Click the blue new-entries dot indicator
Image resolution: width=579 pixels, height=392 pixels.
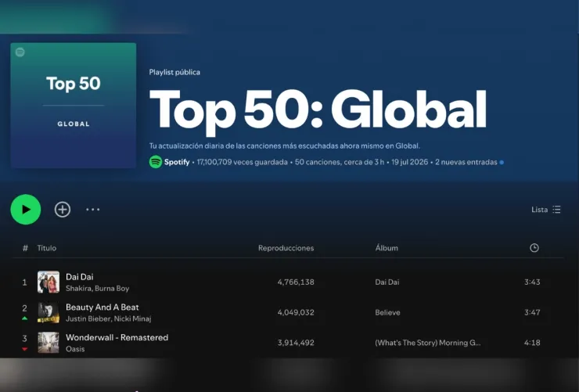point(502,163)
